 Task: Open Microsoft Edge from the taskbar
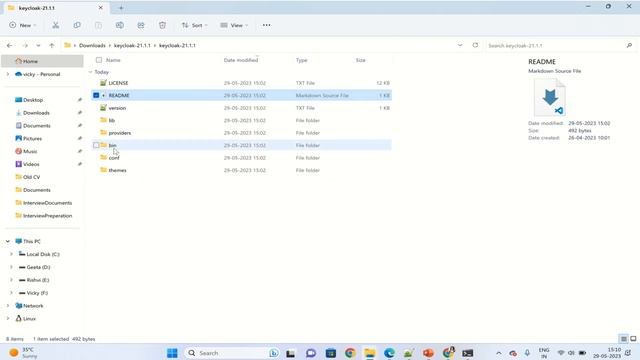pos(389,353)
